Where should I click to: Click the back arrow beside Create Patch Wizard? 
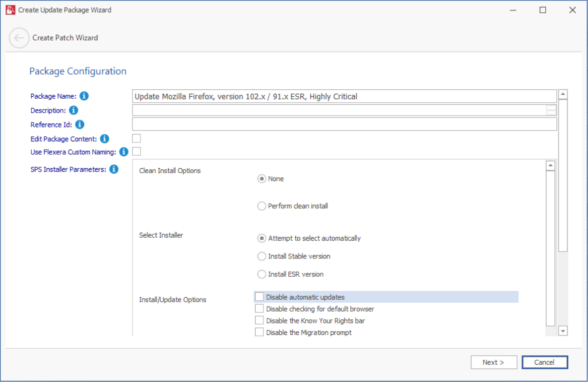19,38
